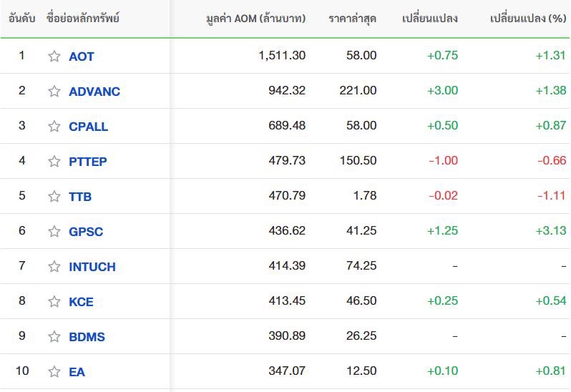Click the ชื่อย่อหลักทรัพย์ column header
This screenshot has height=392, width=571.
(83, 18)
